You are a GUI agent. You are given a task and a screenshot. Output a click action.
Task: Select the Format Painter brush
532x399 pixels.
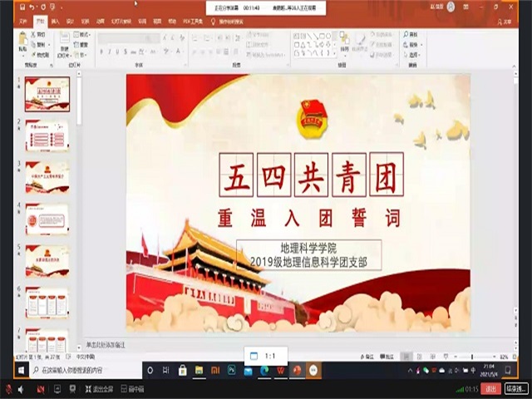point(33,55)
